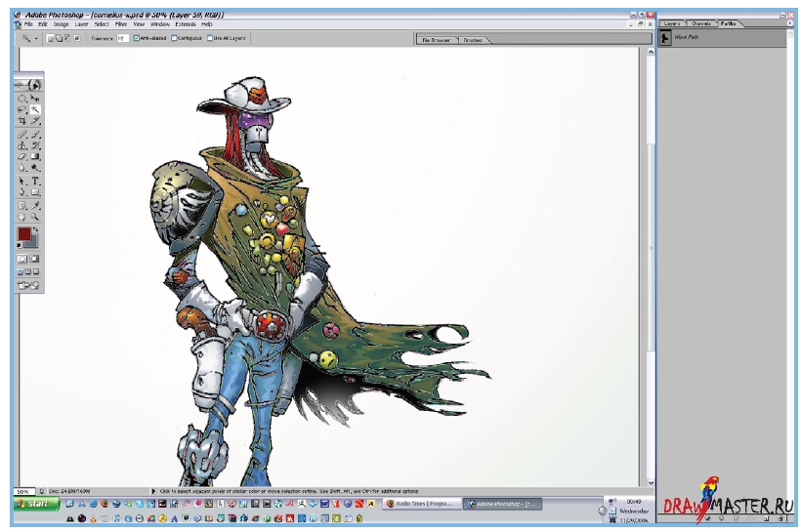Viewport: 801px width, 532px height.
Task: Select the History Brush tool
Action: tap(35, 146)
